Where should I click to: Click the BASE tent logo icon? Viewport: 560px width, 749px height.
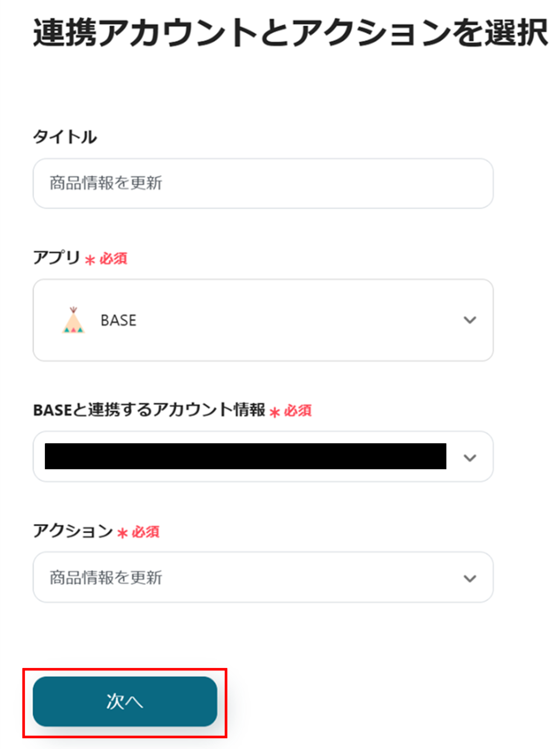[x=73, y=320]
